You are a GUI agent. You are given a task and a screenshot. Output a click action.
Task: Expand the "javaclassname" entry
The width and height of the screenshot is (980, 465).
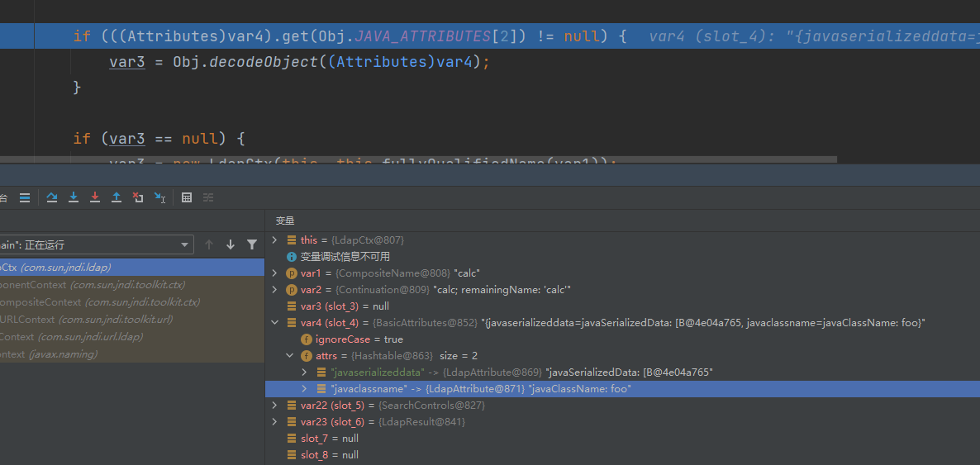click(x=304, y=389)
